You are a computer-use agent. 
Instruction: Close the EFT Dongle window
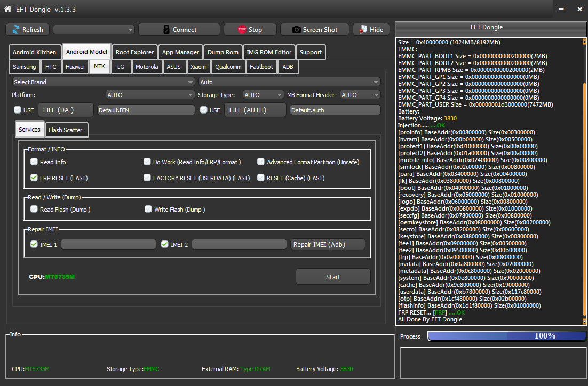pos(579,9)
